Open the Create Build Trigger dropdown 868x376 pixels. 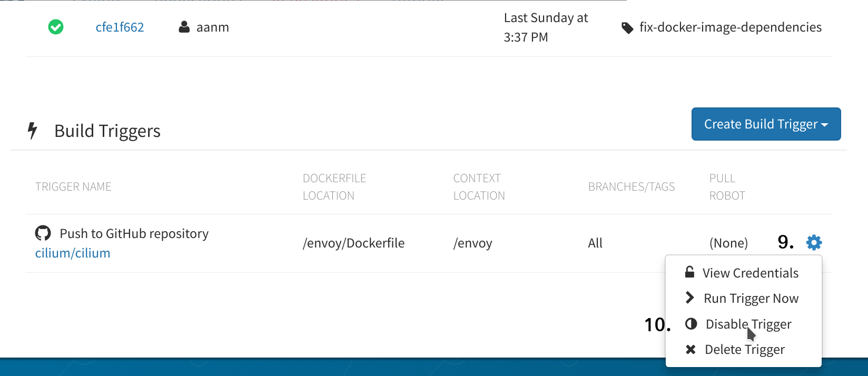(x=766, y=124)
